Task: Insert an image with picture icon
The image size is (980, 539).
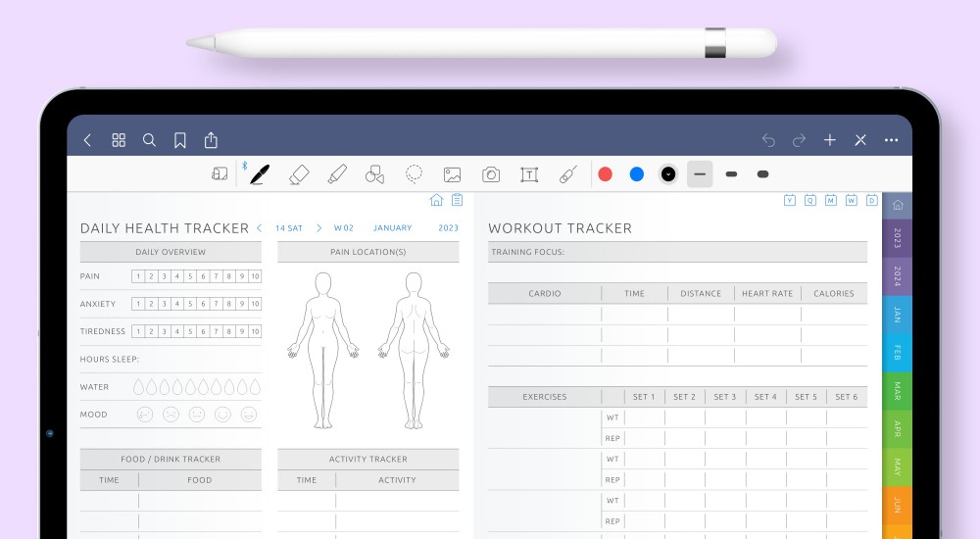Action: pos(452,174)
